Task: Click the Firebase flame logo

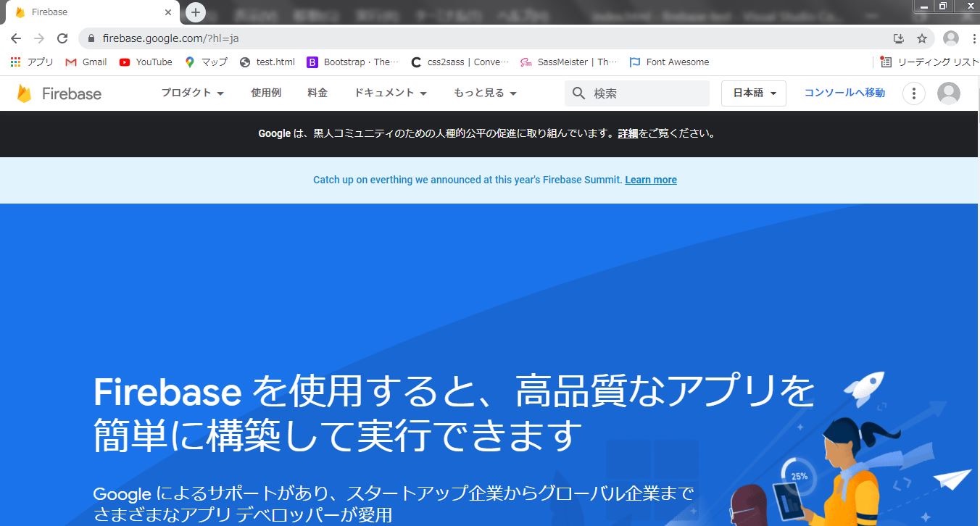Action: [24, 93]
